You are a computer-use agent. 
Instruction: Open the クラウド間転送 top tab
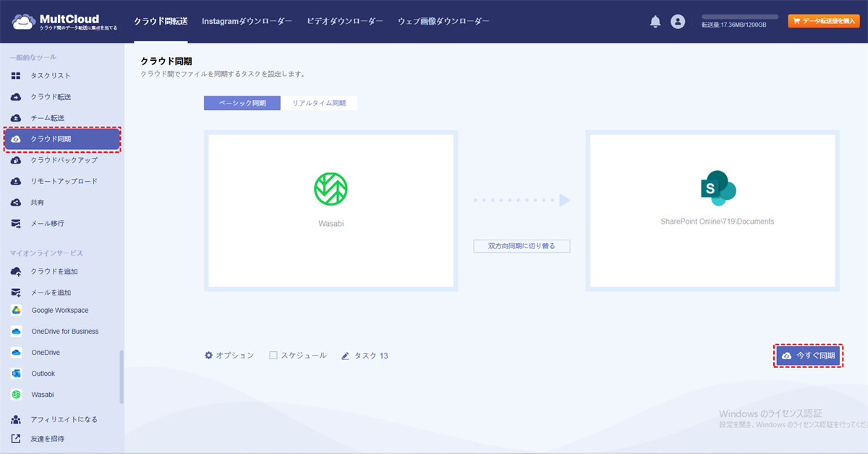click(161, 22)
